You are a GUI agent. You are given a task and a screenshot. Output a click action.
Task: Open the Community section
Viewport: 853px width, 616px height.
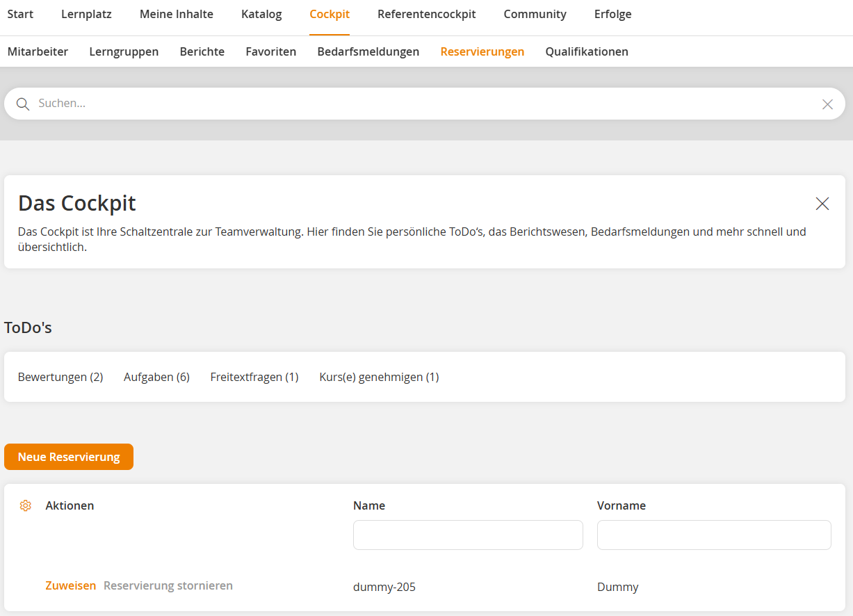(535, 14)
